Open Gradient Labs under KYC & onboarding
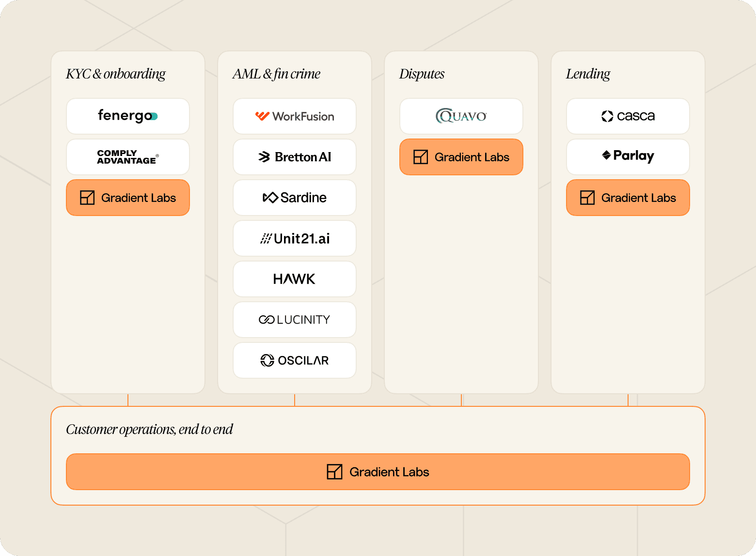756x556 pixels. pos(128,198)
